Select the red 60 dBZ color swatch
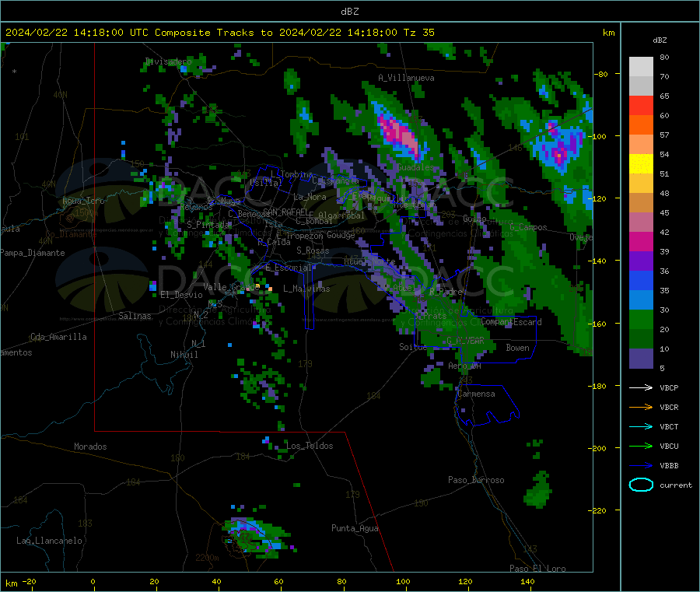Screen dimensions: 700x592 [641, 105]
